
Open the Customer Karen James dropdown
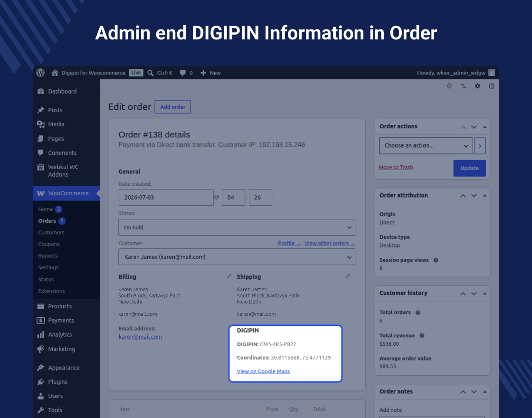pos(237,257)
